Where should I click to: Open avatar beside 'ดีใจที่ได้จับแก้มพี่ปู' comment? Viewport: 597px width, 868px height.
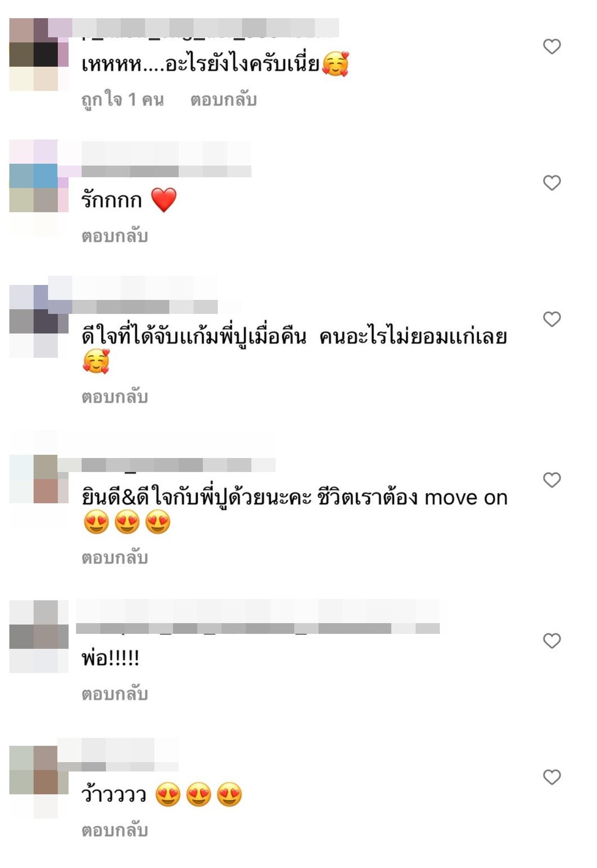[x=39, y=321]
